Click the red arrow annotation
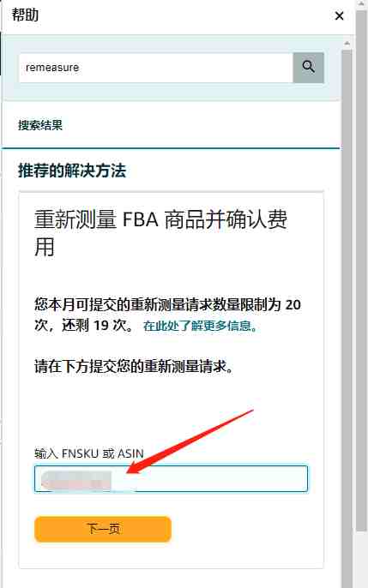Screen dimensions: 368x588 point(190,441)
